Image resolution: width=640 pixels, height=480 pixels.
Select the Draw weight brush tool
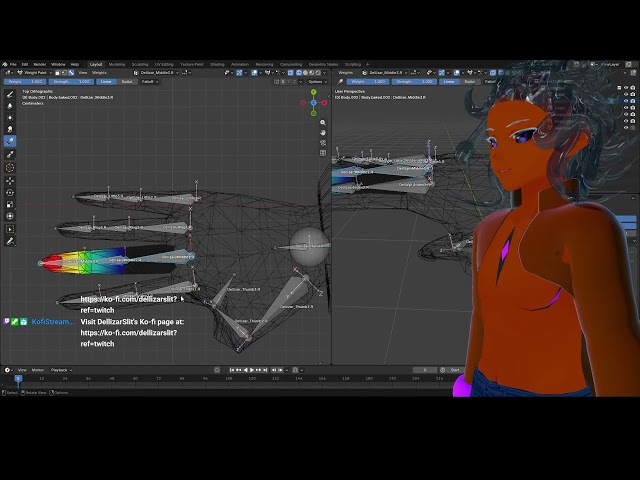coord(10,94)
